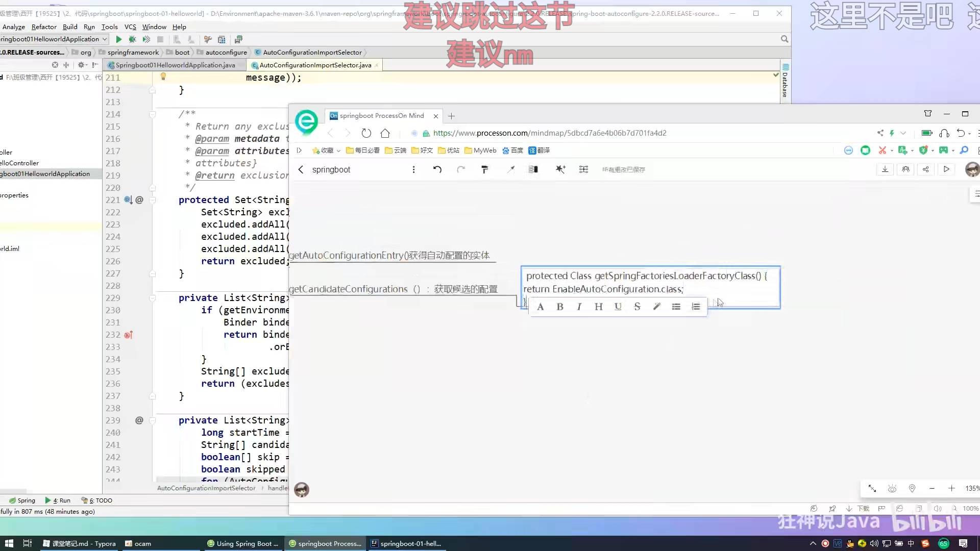Apply italic with the I formatting icon
Screen dimensions: 980x551
tap(579, 307)
